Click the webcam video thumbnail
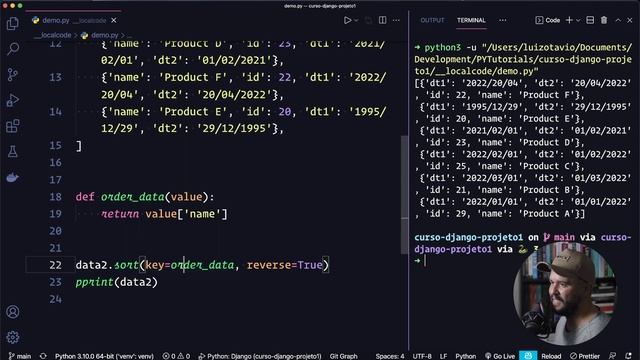 pyautogui.click(x=564, y=293)
